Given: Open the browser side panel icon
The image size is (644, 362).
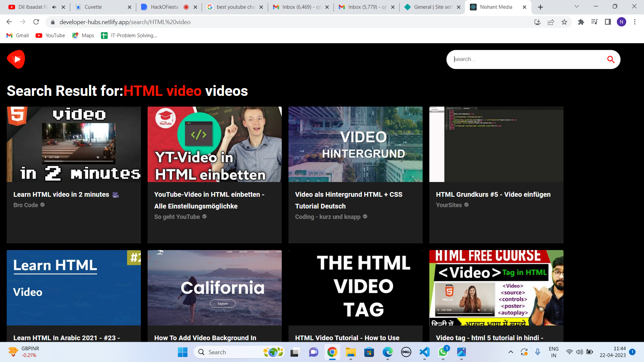Looking at the screenshot, I should pos(608,22).
